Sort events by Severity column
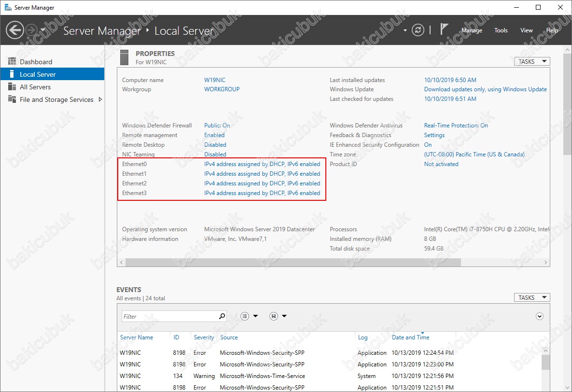 point(204,337)
